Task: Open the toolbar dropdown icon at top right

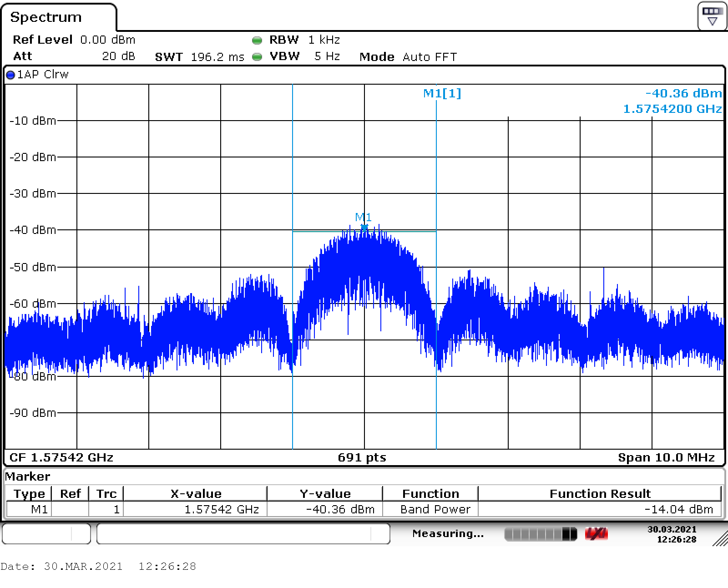Action: (x=712, y=16)
